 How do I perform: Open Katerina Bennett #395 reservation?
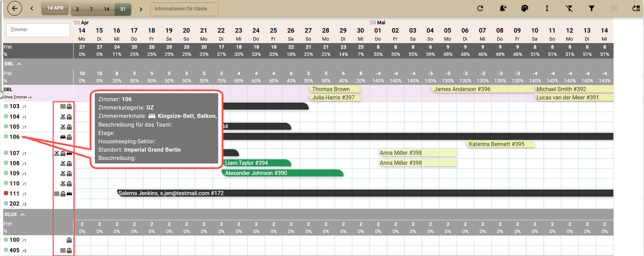500,144
